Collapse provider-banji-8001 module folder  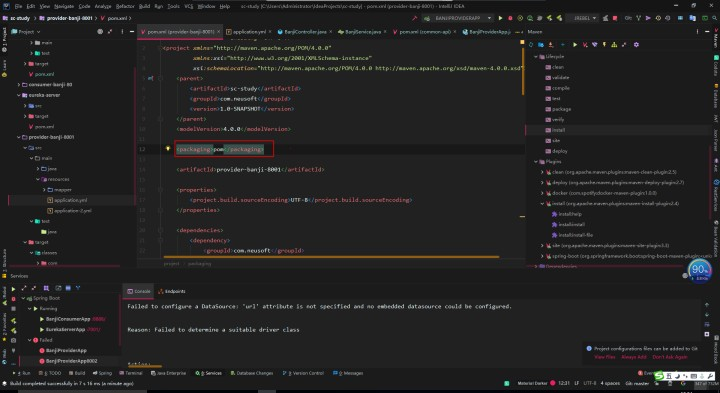[x=19, y=137]
